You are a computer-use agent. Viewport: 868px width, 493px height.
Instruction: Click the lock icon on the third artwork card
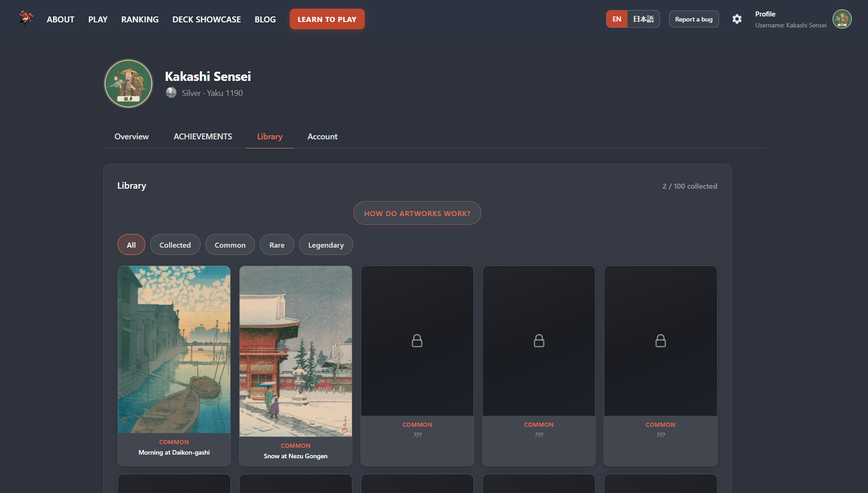(x=417, y=341)
